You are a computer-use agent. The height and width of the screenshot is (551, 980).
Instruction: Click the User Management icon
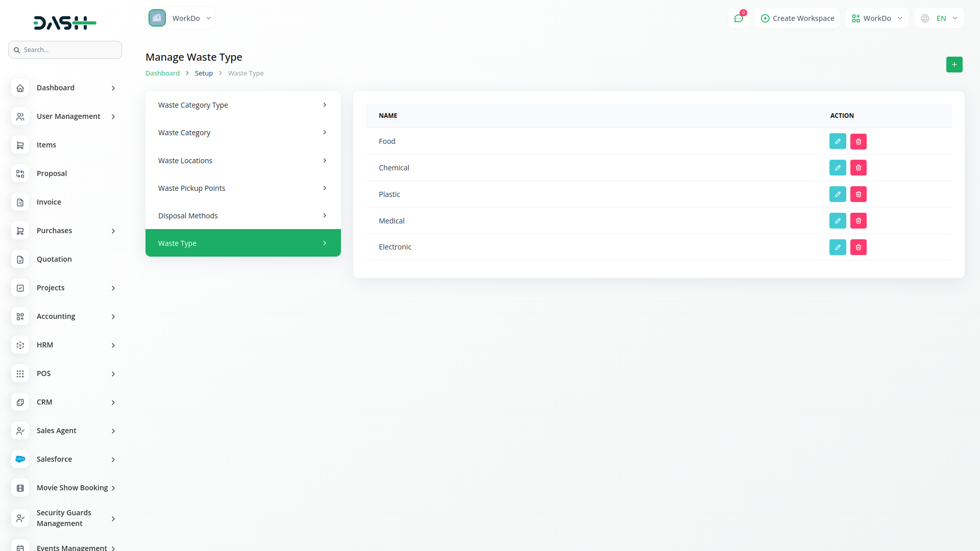(x=20, y=117)
